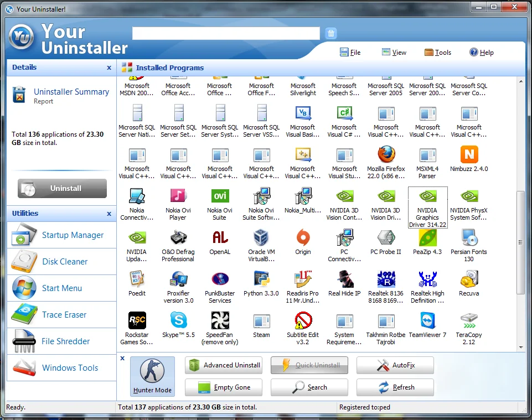The height and width of the screenshot is (420, 532).
Task: Click the programs list scrollbar thumb
Action: click(x=520, y=242)
